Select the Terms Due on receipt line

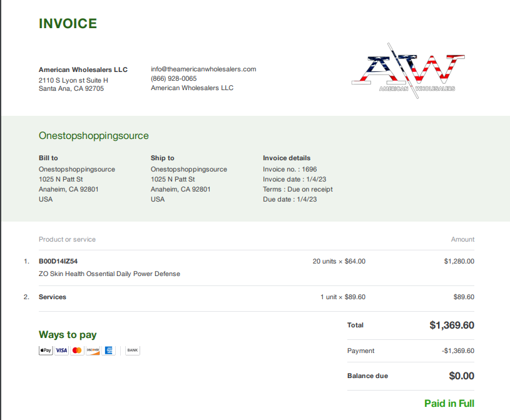point(298,189)
